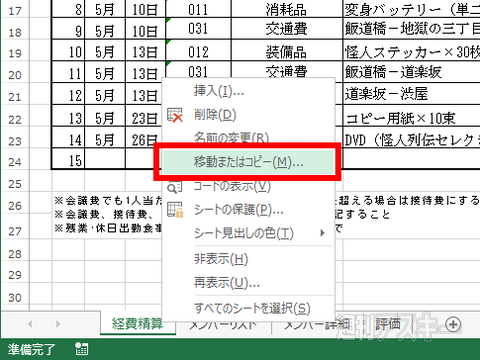Viewport: 480px width, 360px height.
Task: Click the 装備品 cell in row 19
Action: (287, 51)
